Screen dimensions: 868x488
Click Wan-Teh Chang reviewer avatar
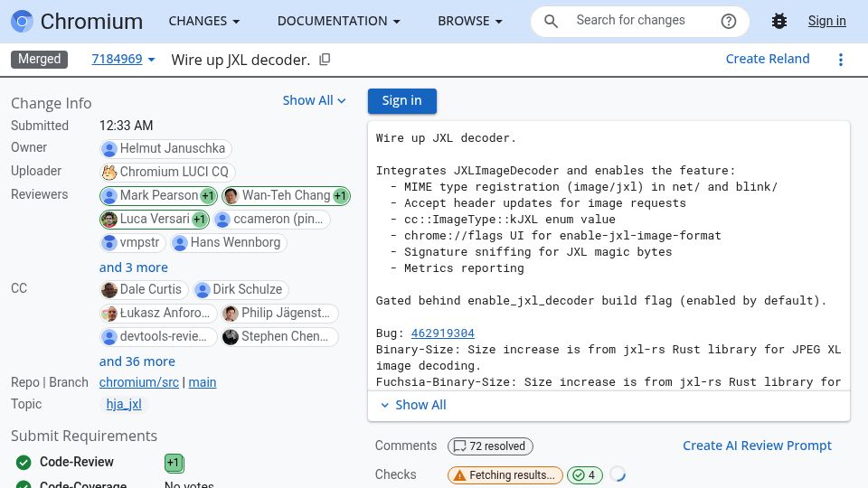(231, 195)
